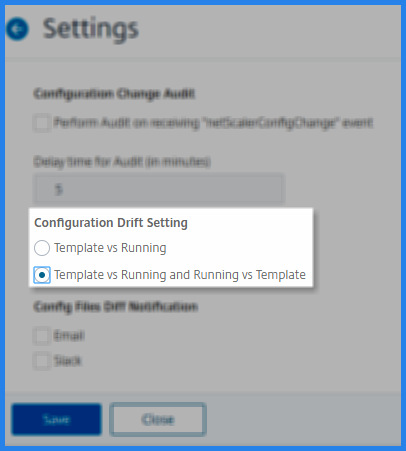Click the Config Files Diff Notification heading
The image size is (406, 451).
116,306
